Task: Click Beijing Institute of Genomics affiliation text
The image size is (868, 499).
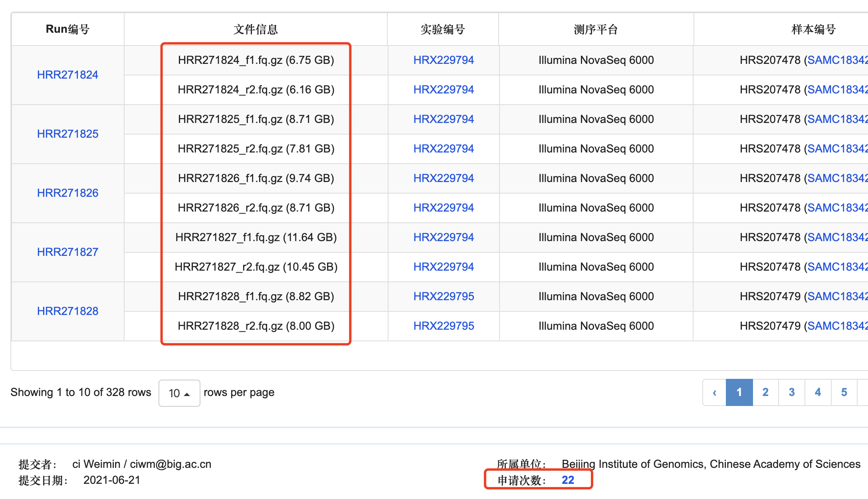Action: coord(711,464)
